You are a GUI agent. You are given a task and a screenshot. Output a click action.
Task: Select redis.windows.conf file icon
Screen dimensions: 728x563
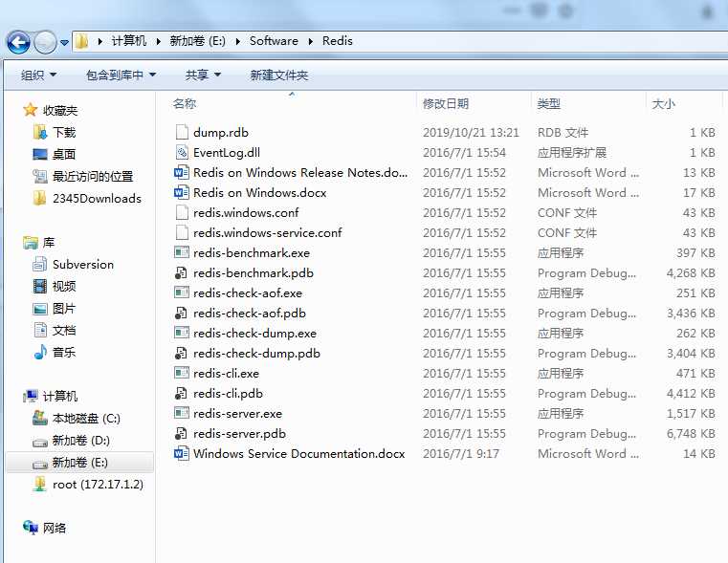pos(182,212)
